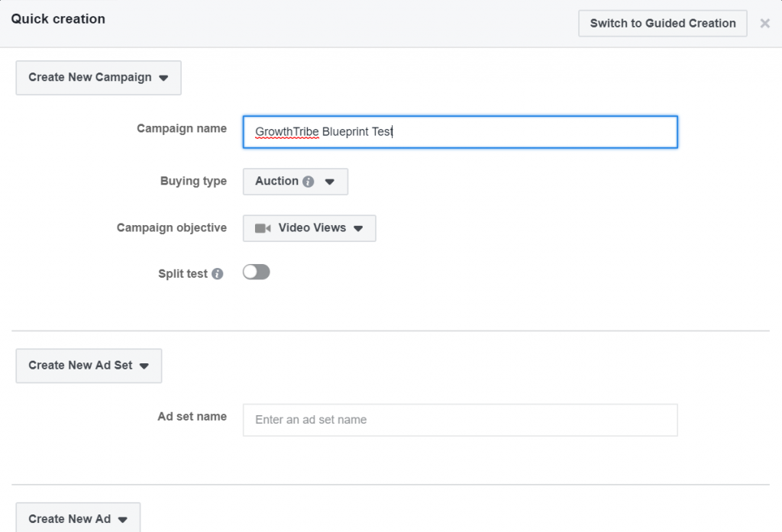Open the Video Views objective dropdown
782x532 pixels.
click(x=309, y=228)
